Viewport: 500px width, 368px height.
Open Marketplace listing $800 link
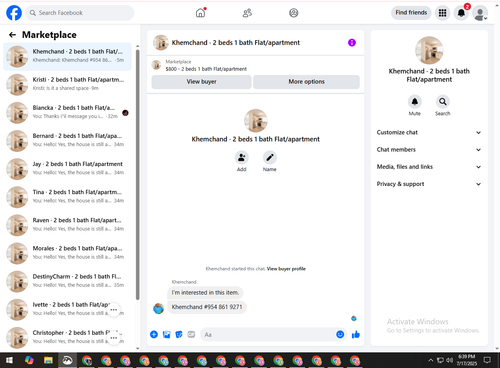(x=206, y=69)
